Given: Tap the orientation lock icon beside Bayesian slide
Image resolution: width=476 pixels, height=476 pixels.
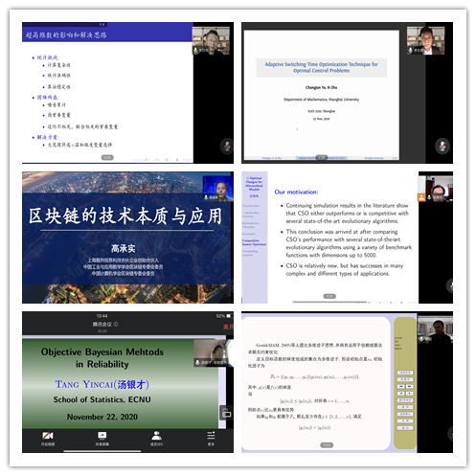Looking at the screenshot, I should (226, 414).
